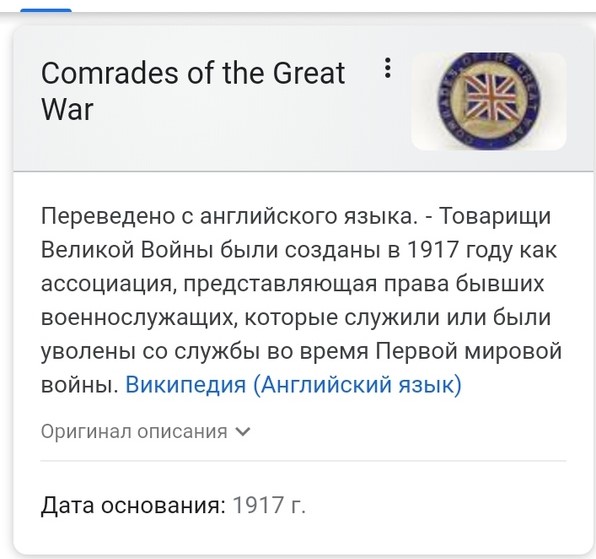
Task: Click the blue active tab indicator at top
Action: [x=46, y=10]
